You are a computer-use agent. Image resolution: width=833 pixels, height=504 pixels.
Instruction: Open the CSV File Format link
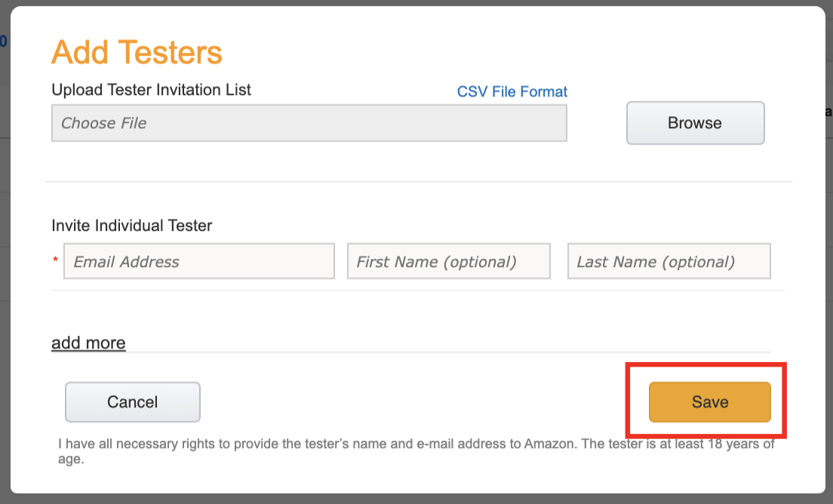click(x=512, y=92)
